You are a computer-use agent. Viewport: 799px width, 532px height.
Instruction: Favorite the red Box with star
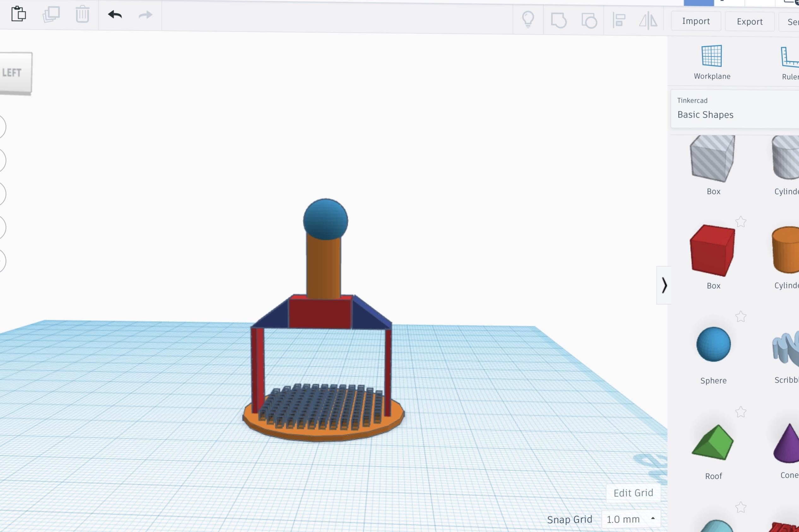741,222
